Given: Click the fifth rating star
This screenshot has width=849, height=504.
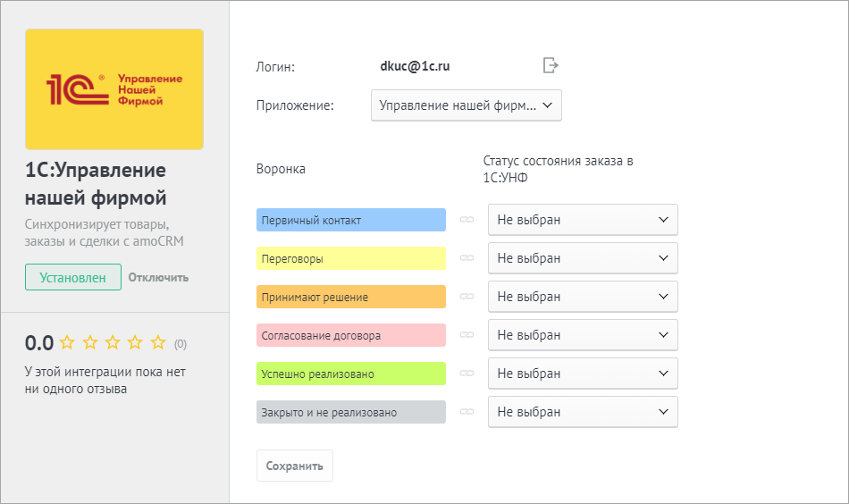Looking at the screenshot, I should click(158, 342).
